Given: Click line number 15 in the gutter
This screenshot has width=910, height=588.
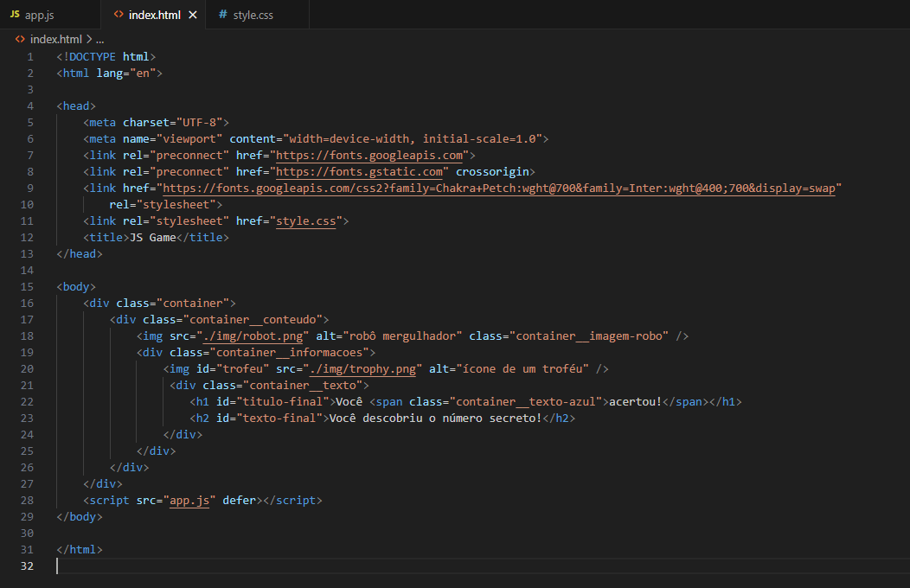Looking at the screenshot, I should 27,287.
